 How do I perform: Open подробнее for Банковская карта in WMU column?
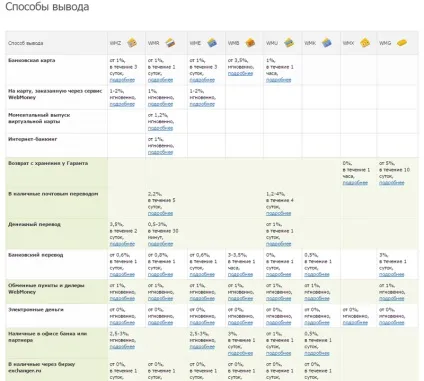[x=279, y=80]
